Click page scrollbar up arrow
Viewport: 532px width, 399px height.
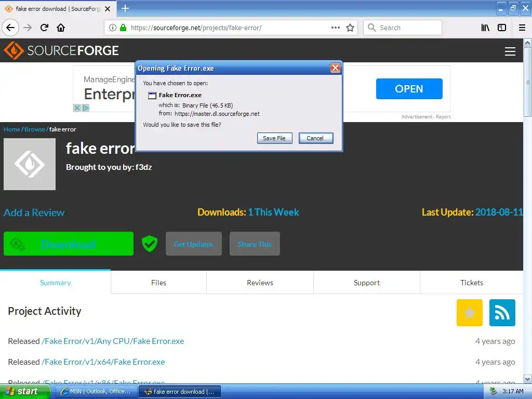point(528,43)
